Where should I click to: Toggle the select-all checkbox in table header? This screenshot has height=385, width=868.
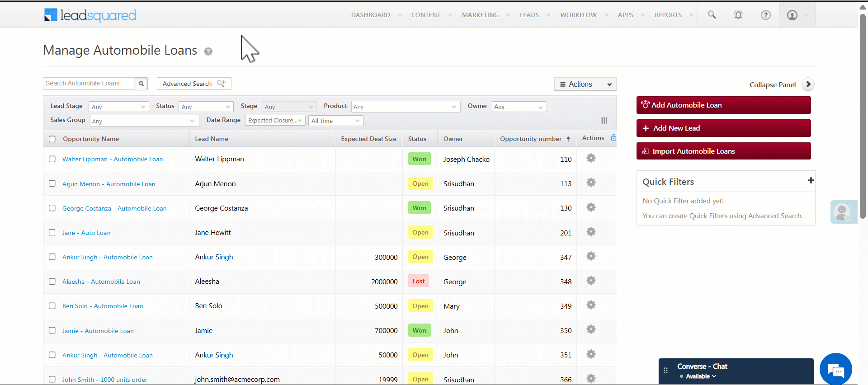coord(52,139)
